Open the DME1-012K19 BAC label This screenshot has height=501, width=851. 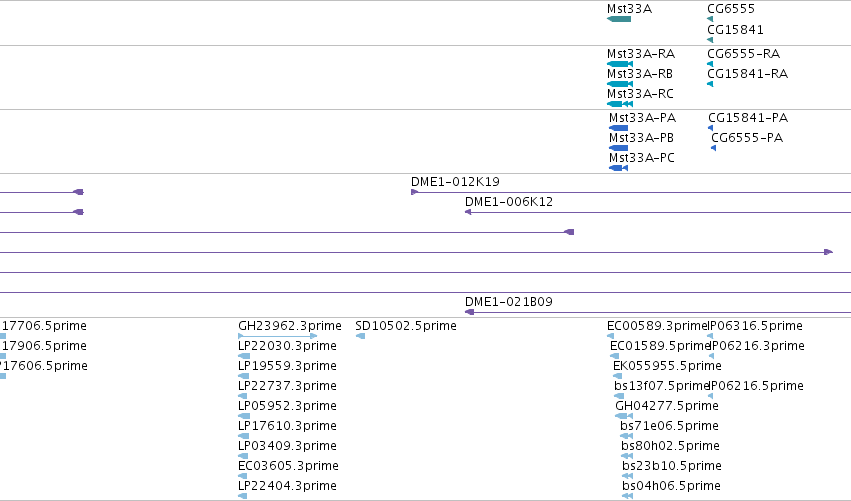pyautogui.click(x=455, y=182)
